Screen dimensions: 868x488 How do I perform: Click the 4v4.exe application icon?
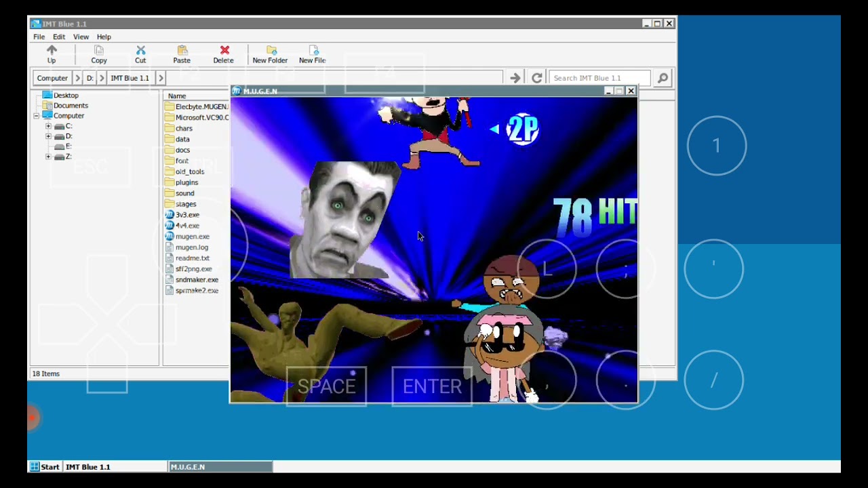click(170, 226)
